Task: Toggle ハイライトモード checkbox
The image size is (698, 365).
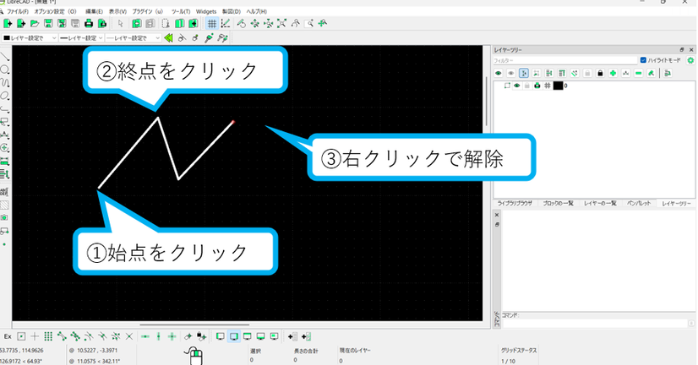Action: (643, 60)
